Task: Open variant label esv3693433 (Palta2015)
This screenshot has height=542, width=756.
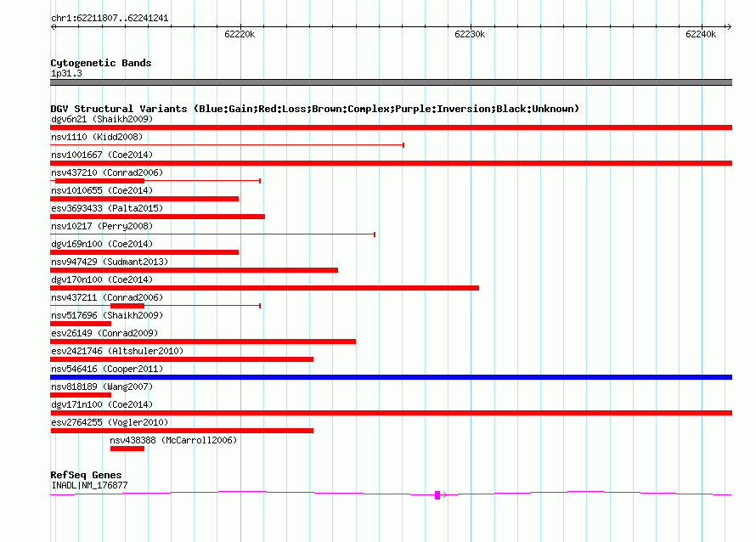Action: click(107, 208)
